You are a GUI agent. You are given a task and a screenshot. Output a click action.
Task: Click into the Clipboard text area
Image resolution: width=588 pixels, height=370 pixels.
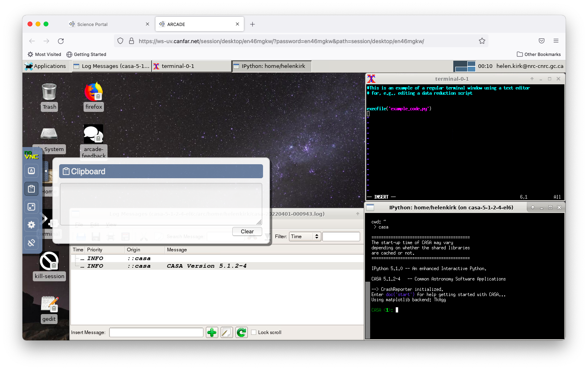click(161, 204)
